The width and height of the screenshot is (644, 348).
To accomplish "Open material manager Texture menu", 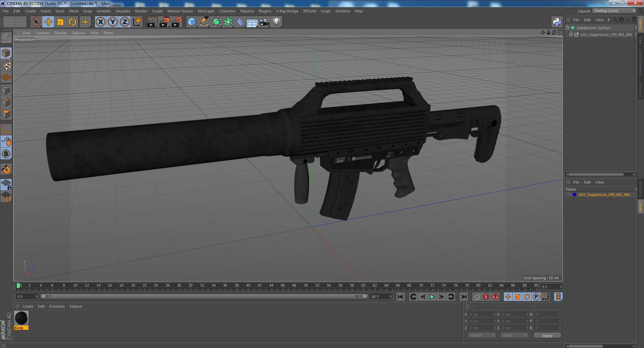I will [76, 306].
